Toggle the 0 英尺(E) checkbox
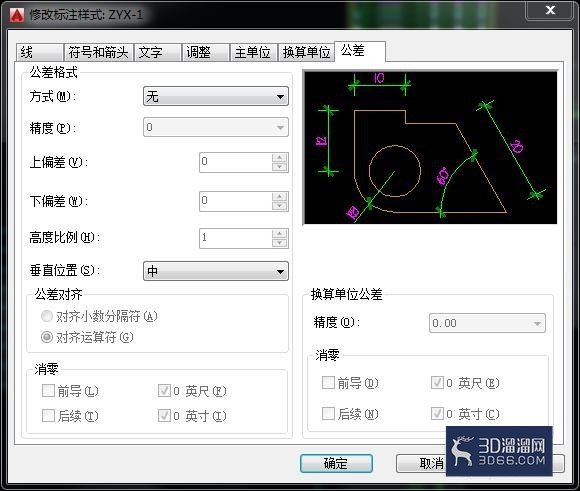 click(x=437, y=383)
